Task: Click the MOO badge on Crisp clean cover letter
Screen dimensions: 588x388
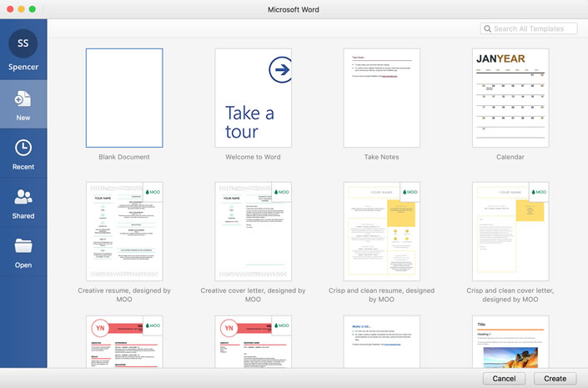Action: (539, 192)
